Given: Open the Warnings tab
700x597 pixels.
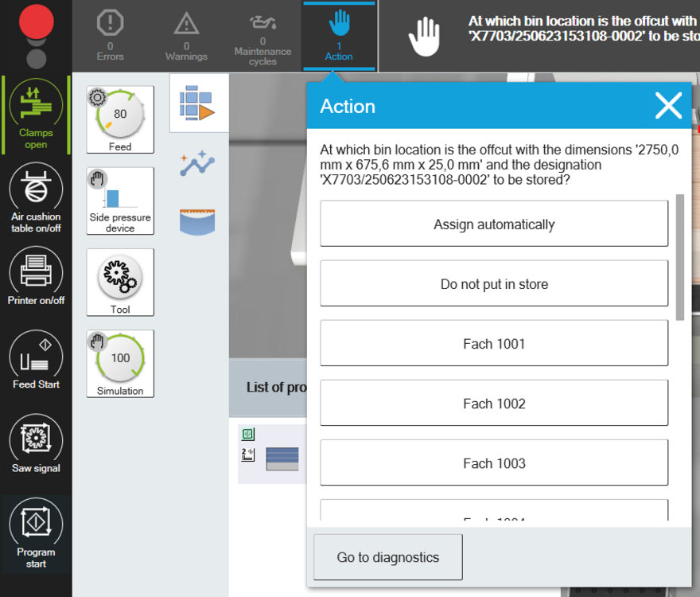Looking at the screenshot, I should [186, 36].
